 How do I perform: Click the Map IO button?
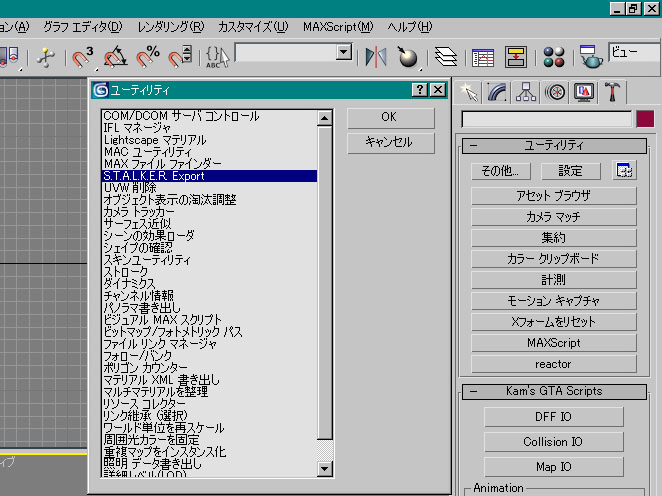(553, 467)
